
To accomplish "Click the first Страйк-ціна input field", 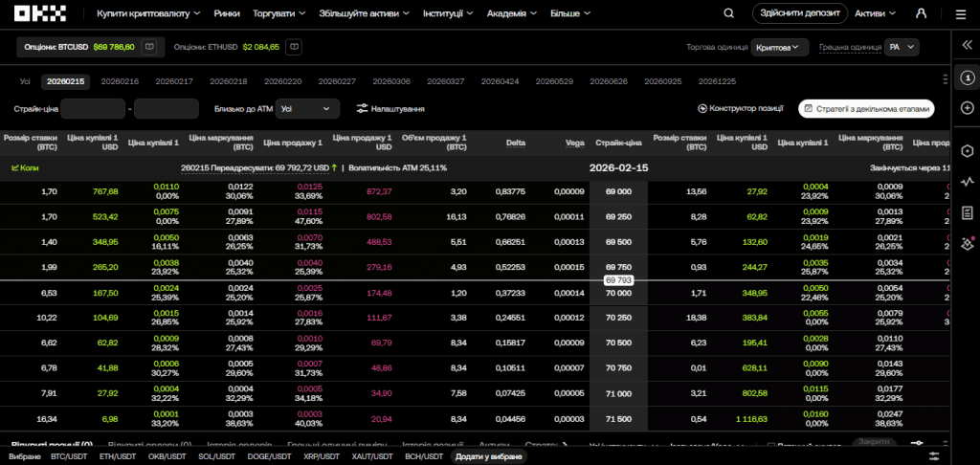I will coord(93,109).
